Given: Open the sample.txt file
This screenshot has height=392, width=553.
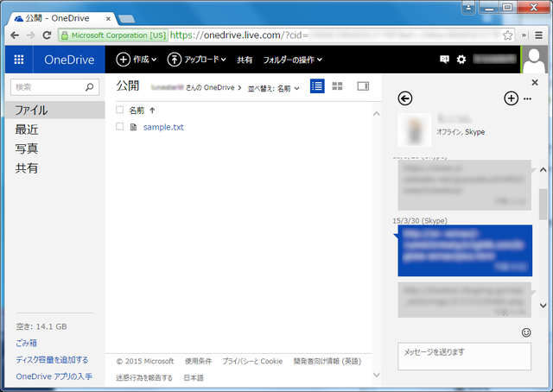Looking at the screenshot, I should click(163, 127).
